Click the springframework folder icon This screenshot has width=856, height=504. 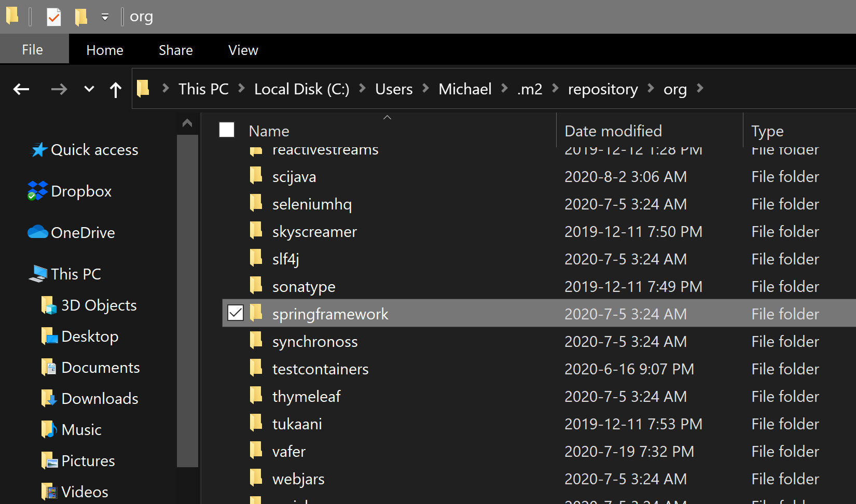click(x=256, y=313)
